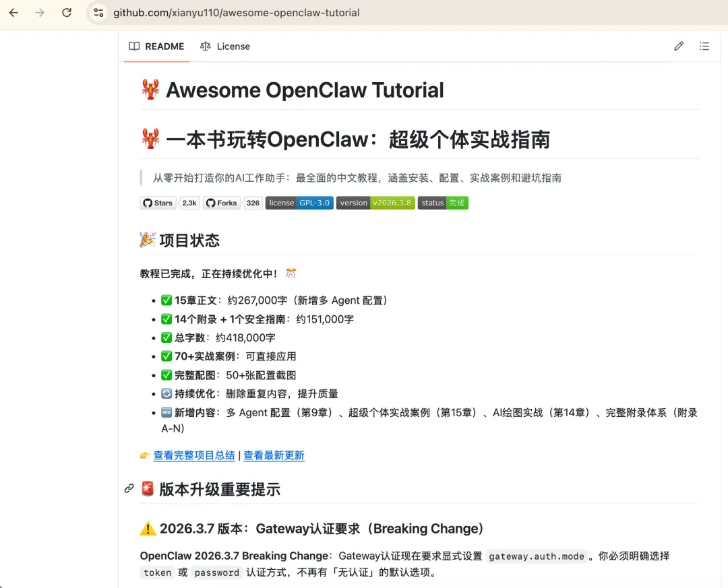The image size is (728, 588).
Task: Go back with the browser back arrow
Action: [x=13, y=13]
